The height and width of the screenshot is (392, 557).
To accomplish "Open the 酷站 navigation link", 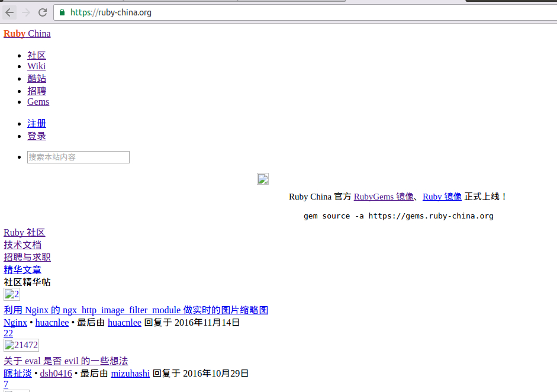I will click(37, 79).
